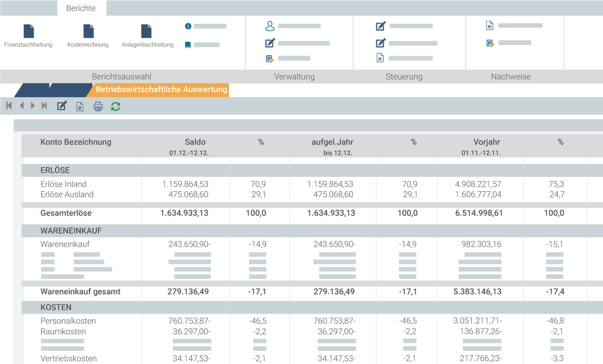Open the Anlagenbuchhaltung report

pyautogui.click(x=146, y=32)
